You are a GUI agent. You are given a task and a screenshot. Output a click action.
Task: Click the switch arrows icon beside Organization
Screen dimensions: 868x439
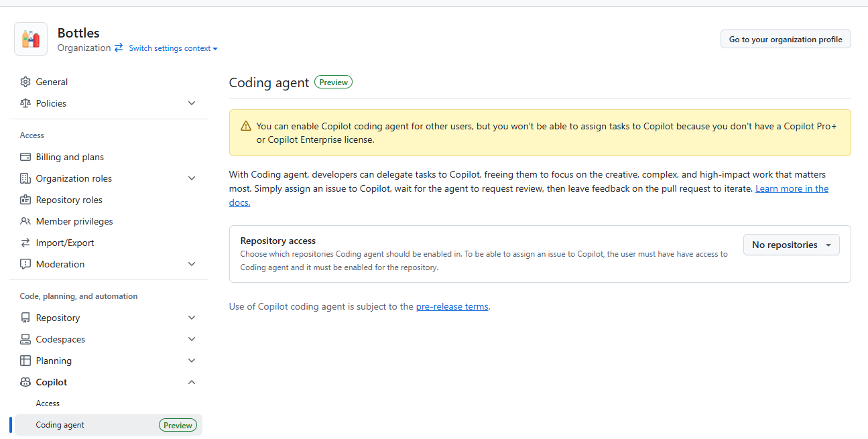click(119, 48)
